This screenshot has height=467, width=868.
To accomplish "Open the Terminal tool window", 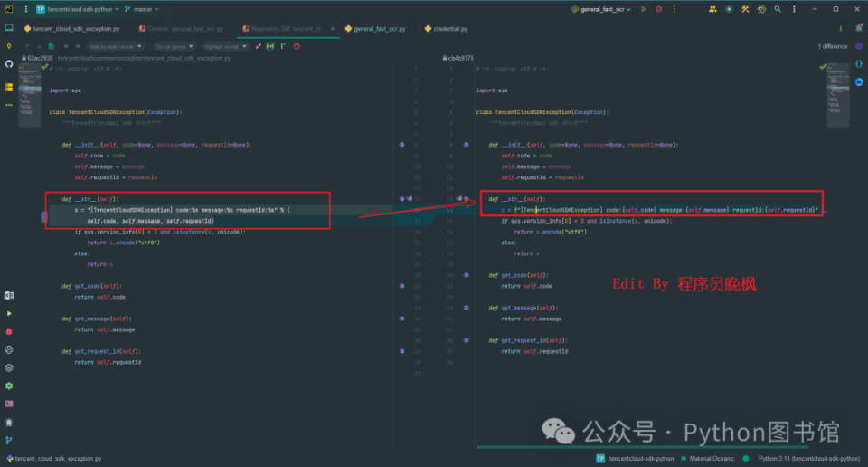I will point(9,404).
